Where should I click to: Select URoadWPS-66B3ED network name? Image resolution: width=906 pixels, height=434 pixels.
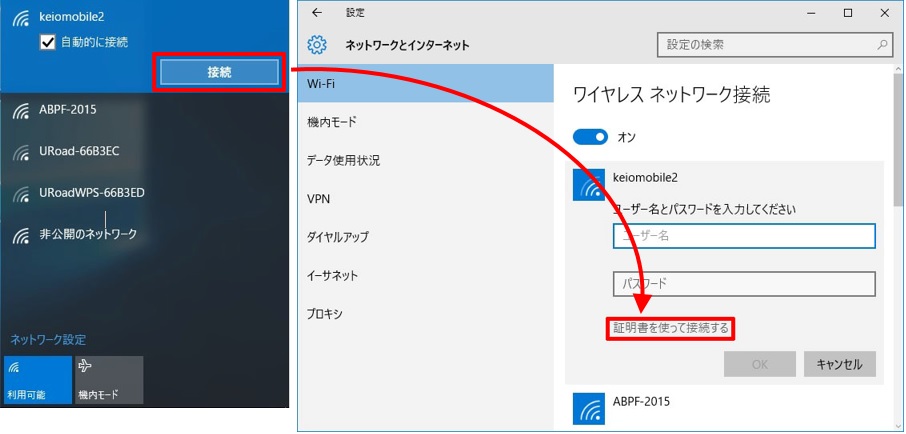click(92, 192)
